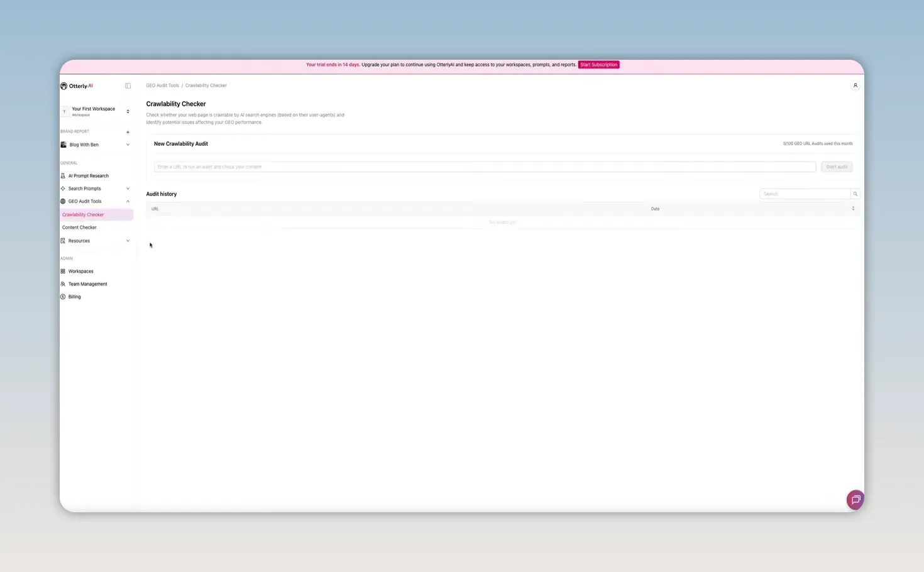Open the chat support bubble icon
This screenshot has height=572, width=924.
point(855,500)
